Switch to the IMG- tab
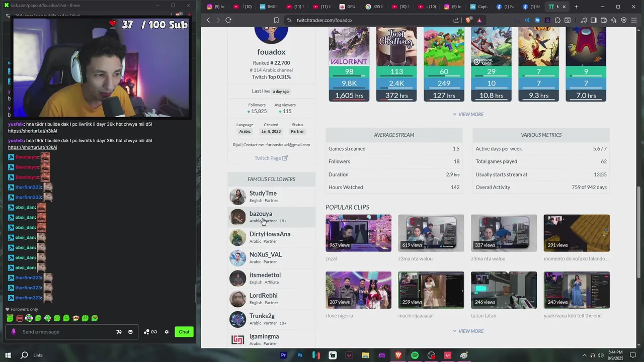644x362 pixels. (269, 7)
